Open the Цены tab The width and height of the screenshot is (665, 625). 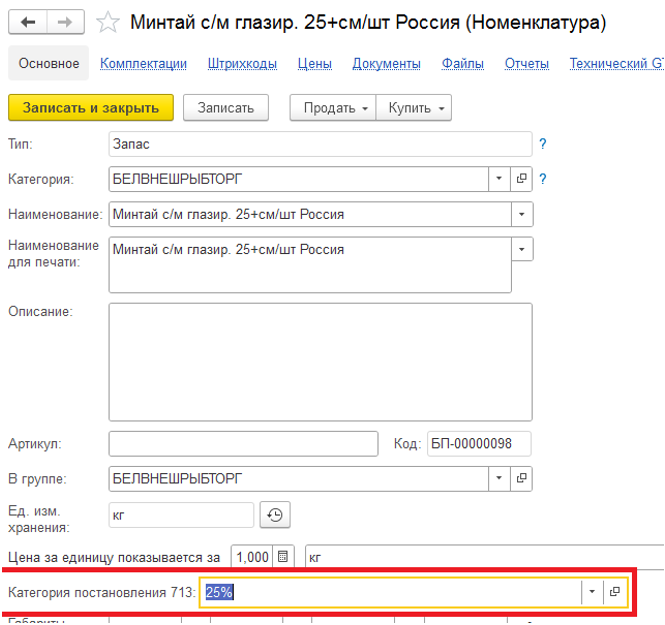315,63
